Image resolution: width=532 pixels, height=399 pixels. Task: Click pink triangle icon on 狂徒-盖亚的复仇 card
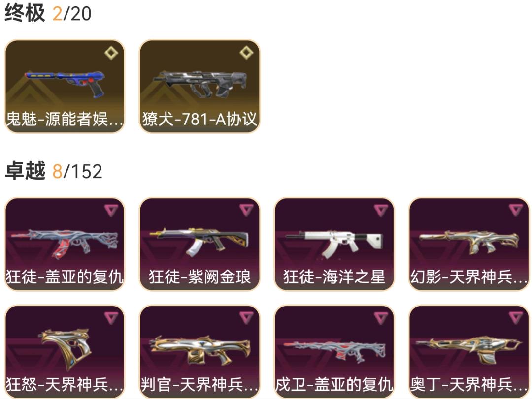(111, 211)
